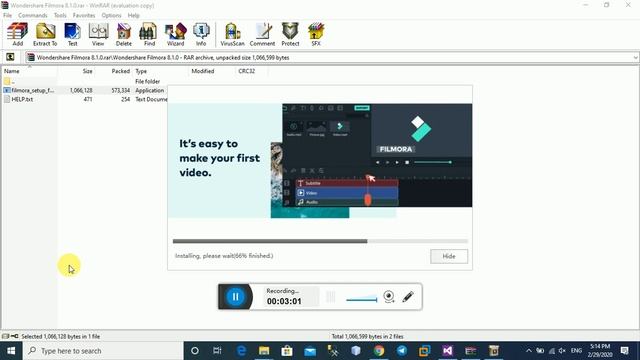Click the ENG language indicator
Screen dimensions: 640x360
pyautogui.click(x=576, y=351)
